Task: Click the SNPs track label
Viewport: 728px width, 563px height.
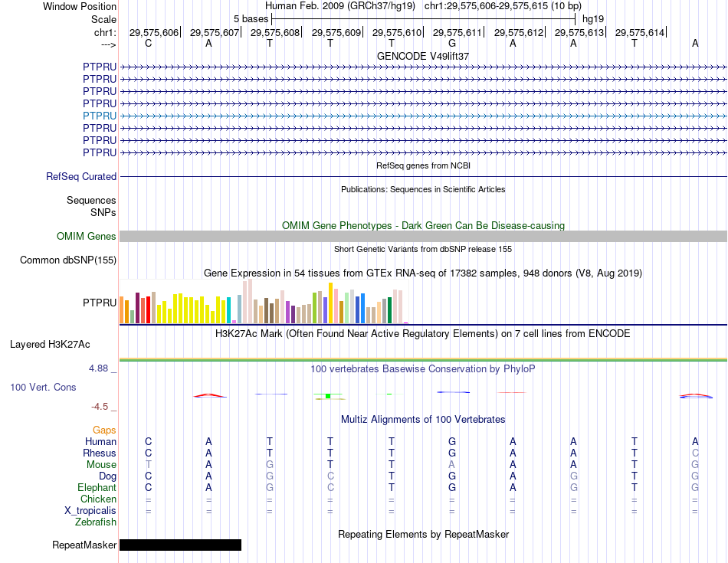Action: pyautogui.click(x=103, y=212)
